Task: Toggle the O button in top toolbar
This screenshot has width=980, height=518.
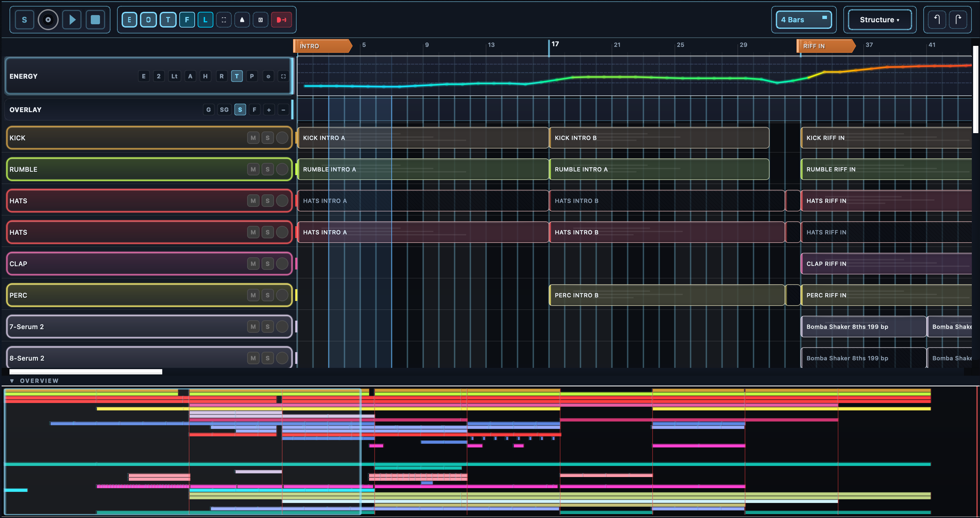Action: pyautogui.click(x=148, y=20)
